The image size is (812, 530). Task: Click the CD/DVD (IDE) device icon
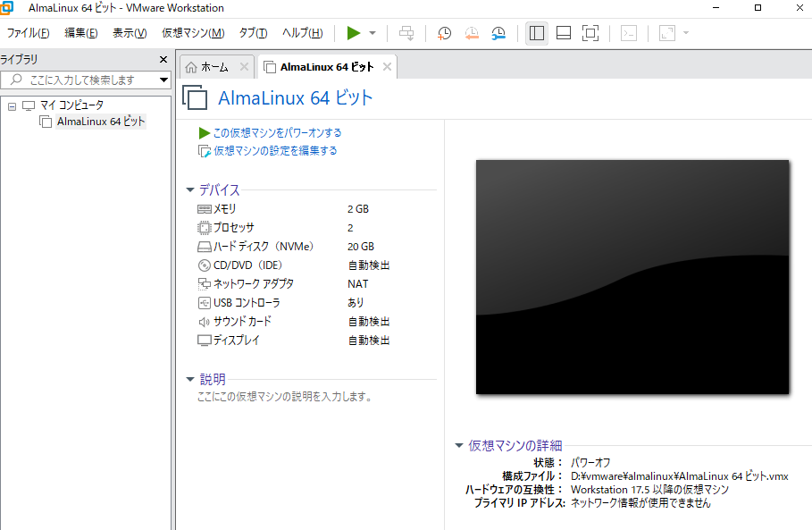(x=205, y=265)
